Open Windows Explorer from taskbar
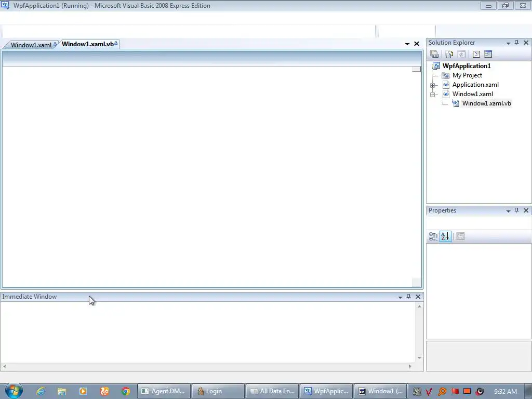The height and width of the screenshot is (399, 532). click(x=62, y=391)
